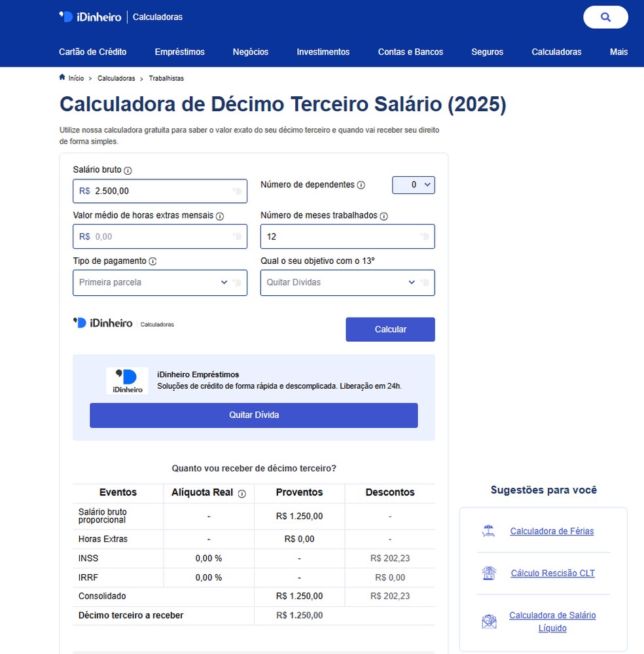Click the iDinheiro logo in the header

coord(90,17)
